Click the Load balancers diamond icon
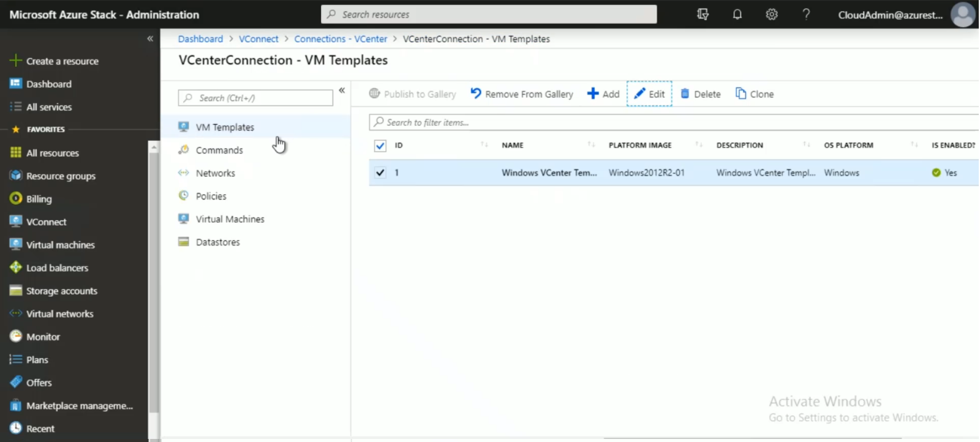 point(16,268)
